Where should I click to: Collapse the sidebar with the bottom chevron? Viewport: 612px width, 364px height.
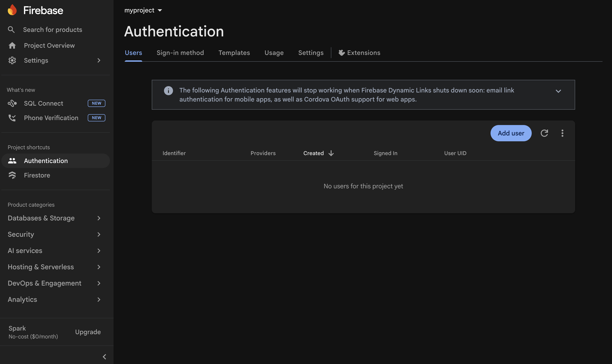104,357
